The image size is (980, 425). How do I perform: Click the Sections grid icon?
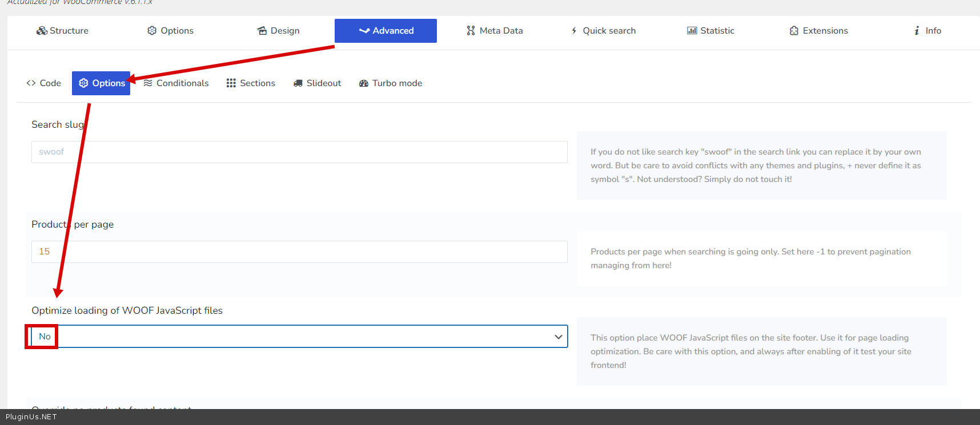231,83
